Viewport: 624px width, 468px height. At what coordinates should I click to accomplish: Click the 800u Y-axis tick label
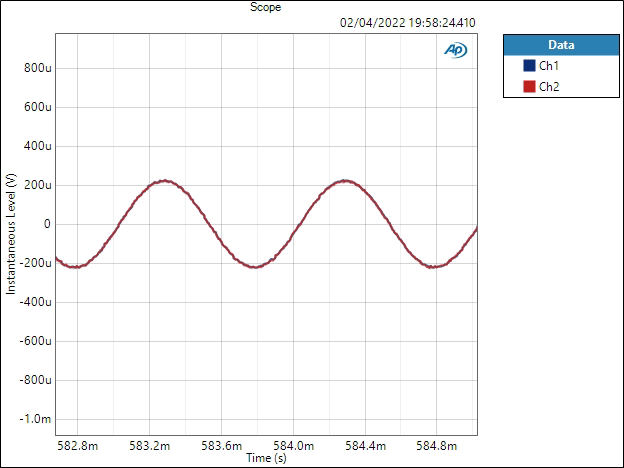[x=38, y=68]
